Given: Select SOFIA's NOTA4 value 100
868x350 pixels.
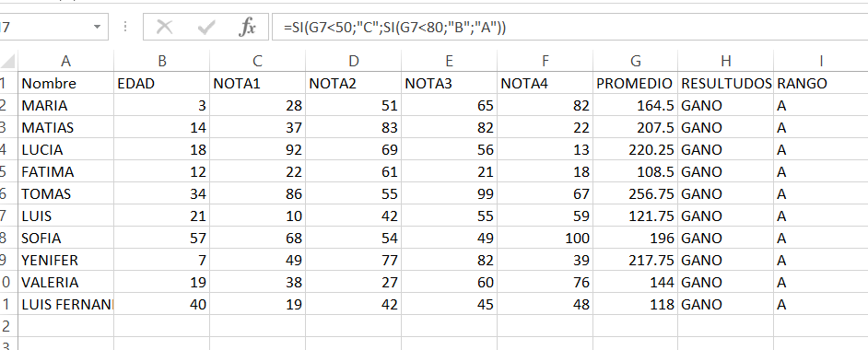Looking at the screenshot, I should point(545,239).
